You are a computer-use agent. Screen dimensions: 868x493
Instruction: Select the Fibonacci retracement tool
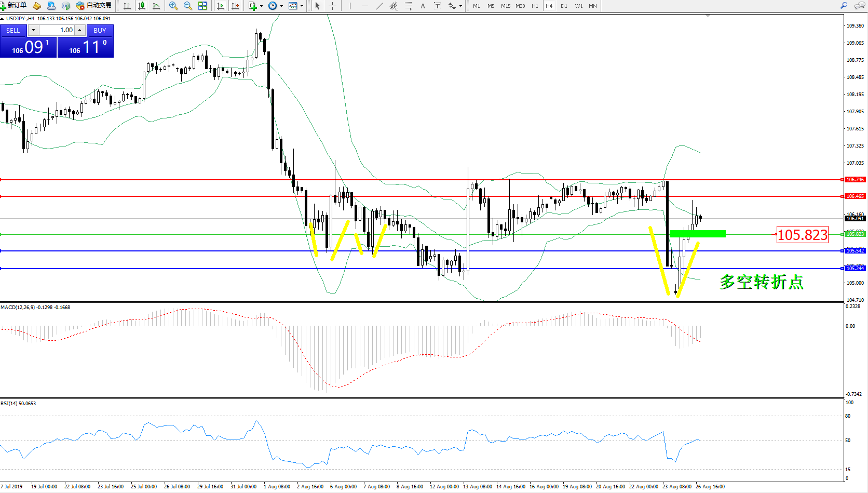(x=409, y=6)
